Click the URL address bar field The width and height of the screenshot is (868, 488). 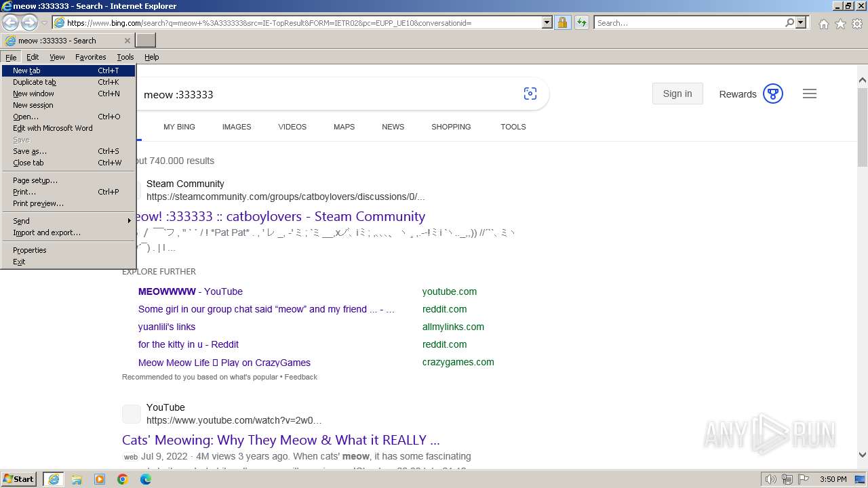[298, 22]
